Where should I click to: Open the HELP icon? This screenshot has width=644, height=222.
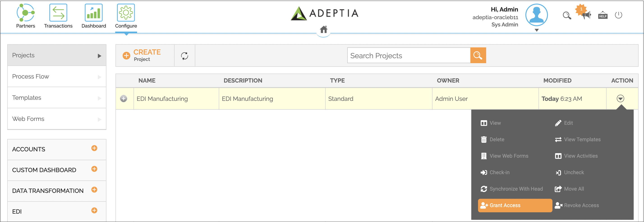tap(603, 15)
